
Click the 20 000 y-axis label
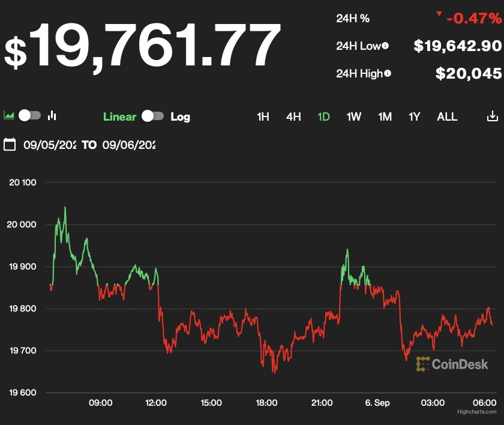[22, 225]
